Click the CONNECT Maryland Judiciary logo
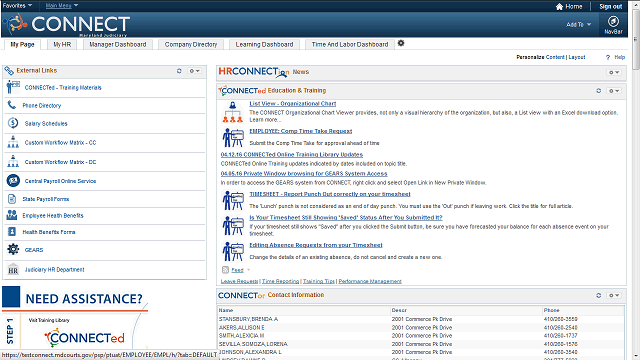640x360 pixels. tap(67, 24)
